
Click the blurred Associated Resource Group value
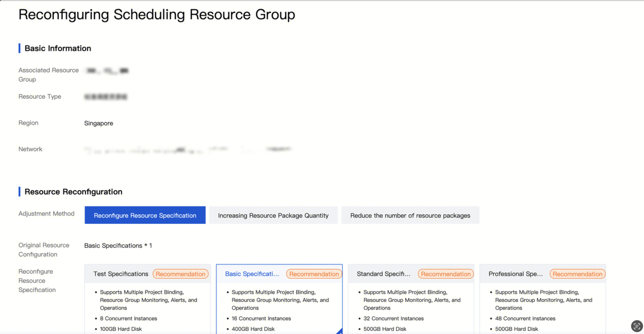pyautogui.click(x=107, y=71)
